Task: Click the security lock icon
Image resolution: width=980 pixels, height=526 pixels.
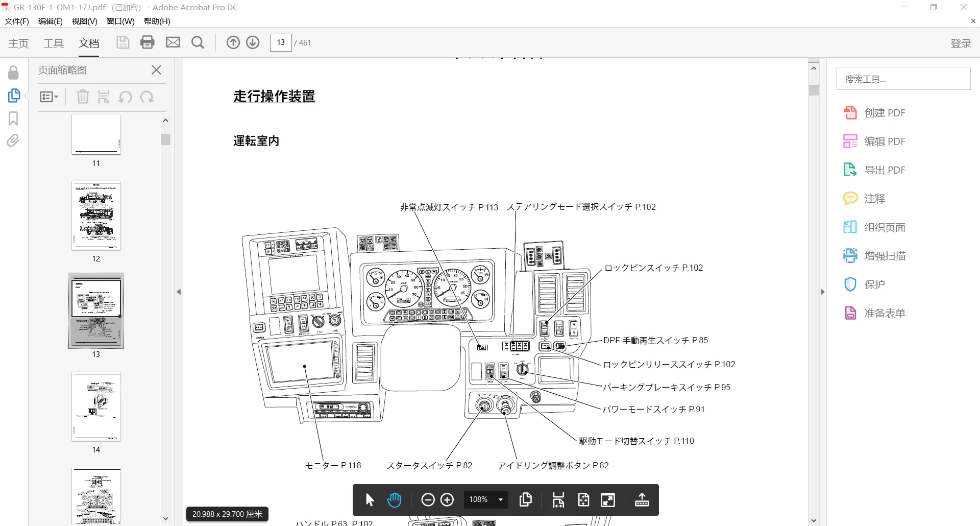Action: (x=13, y=73)
